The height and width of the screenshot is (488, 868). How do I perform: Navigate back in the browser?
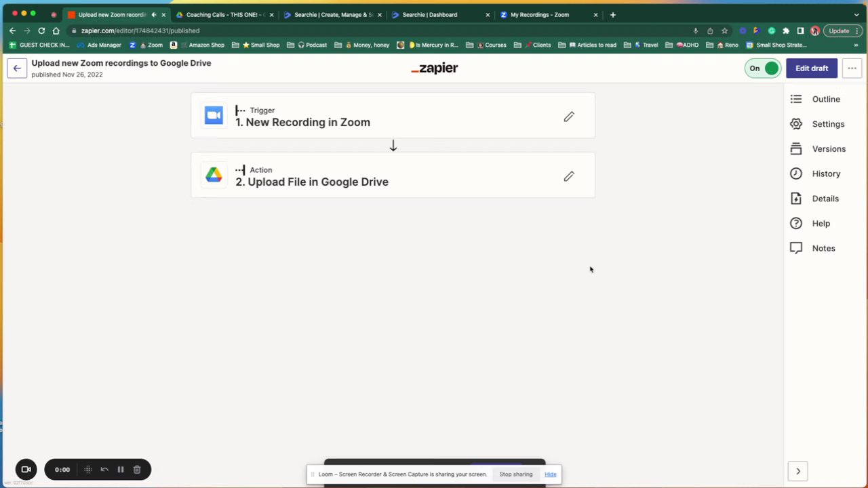tap(12, 30)
